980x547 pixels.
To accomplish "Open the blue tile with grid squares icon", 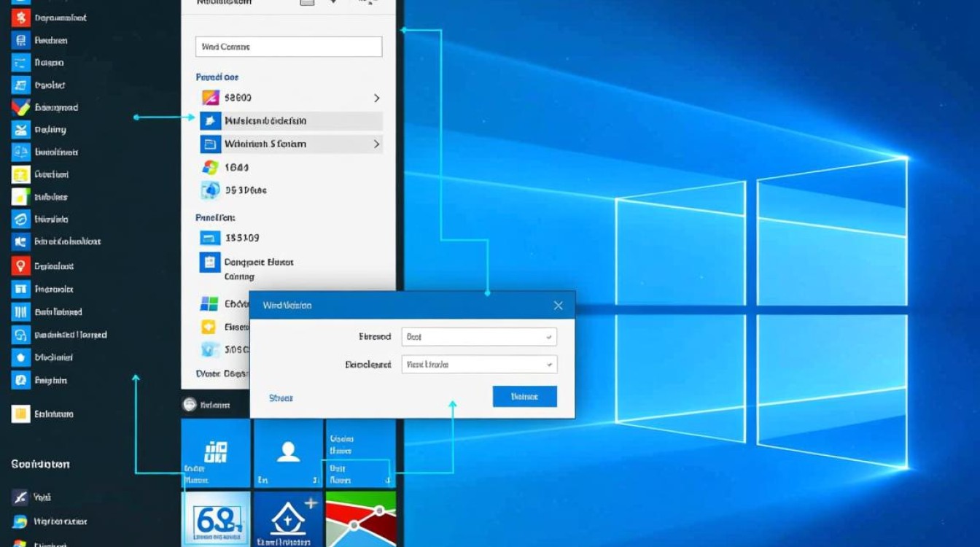I will pyautogui.click(x=216, y=452).
